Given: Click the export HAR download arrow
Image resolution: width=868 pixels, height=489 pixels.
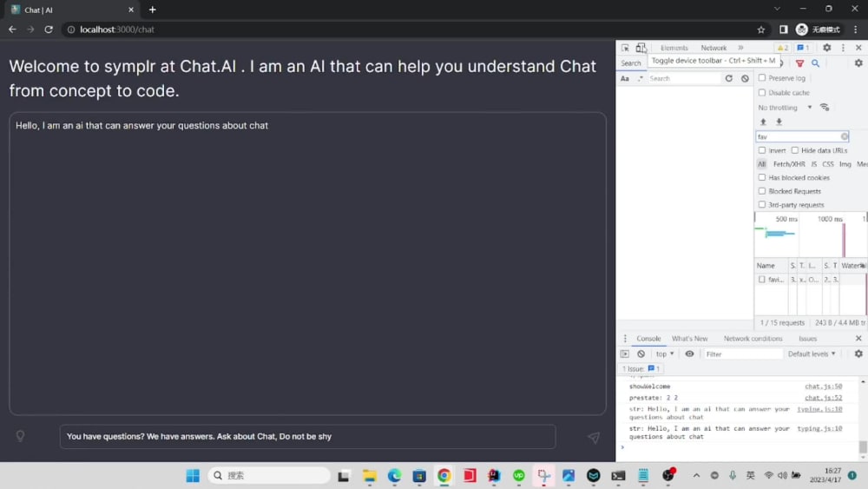Looking at the screenshot, I should tap(779, 122).
